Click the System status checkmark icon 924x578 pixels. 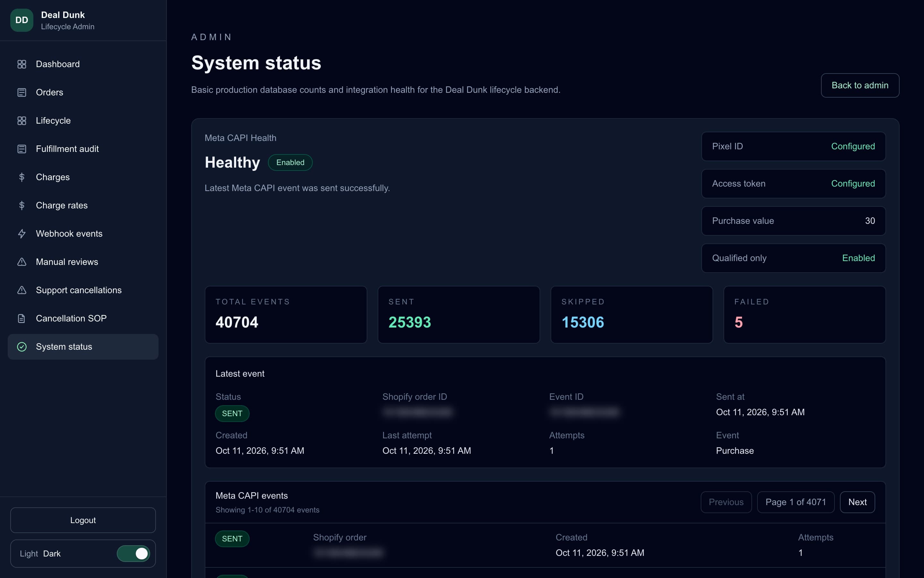pyautogui.click(x=22, y=347)
